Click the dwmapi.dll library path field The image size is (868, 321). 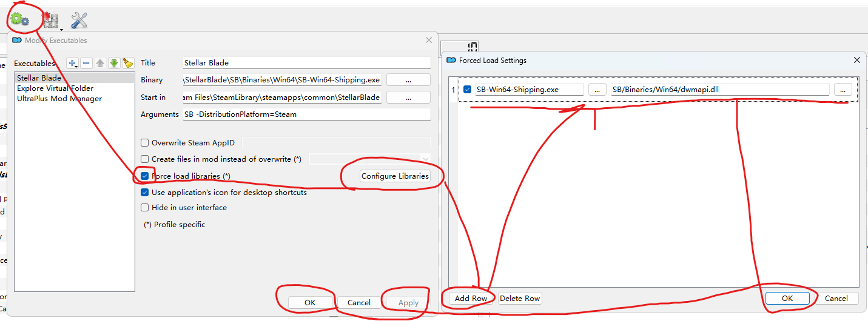coord(719,90)
